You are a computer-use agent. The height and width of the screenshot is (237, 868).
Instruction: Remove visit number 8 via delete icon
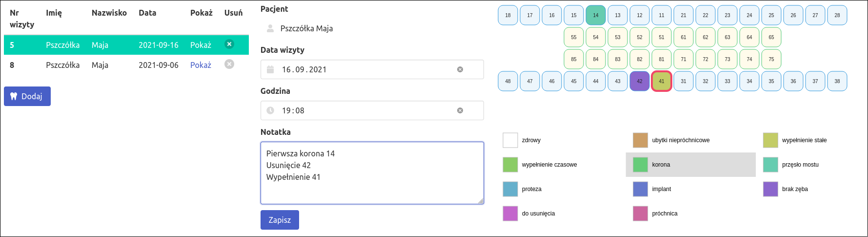(229, 64)
